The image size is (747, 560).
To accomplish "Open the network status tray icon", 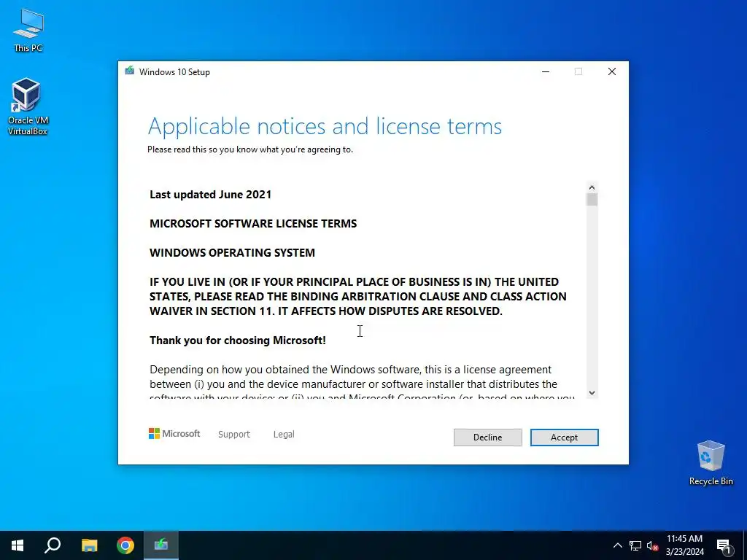I will [635, 545].
